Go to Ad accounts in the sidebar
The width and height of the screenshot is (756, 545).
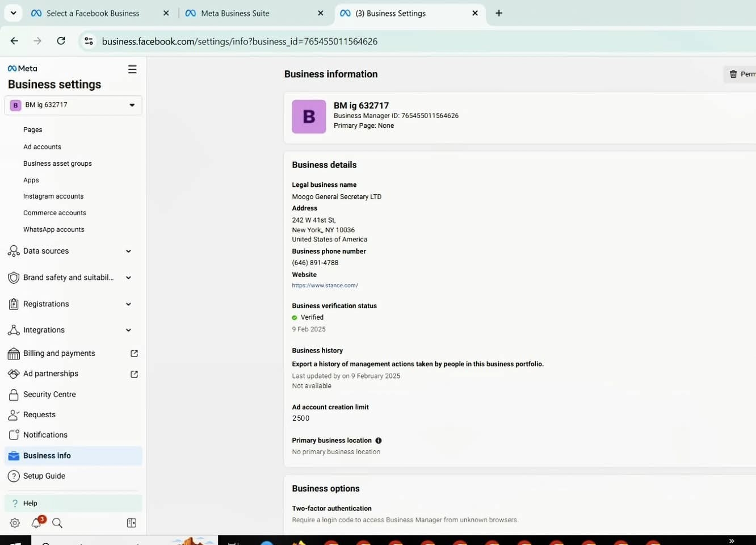[42, 147]
